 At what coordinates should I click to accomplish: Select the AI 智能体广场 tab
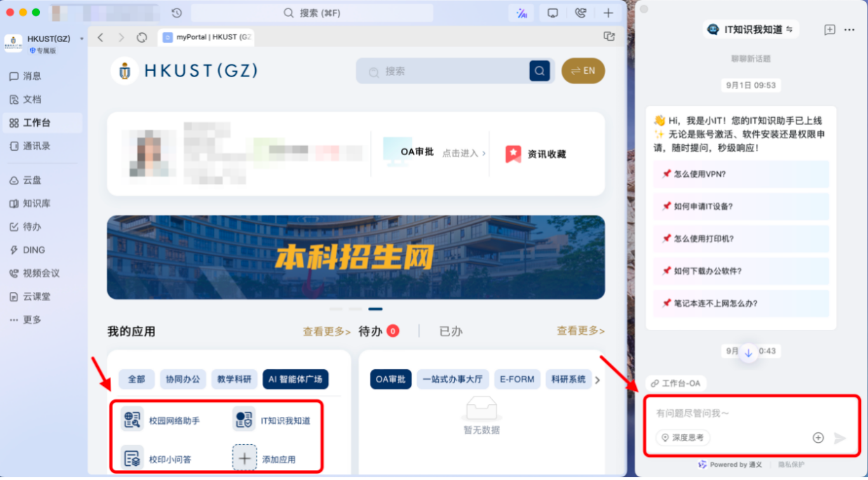click(x=295, y=380)
